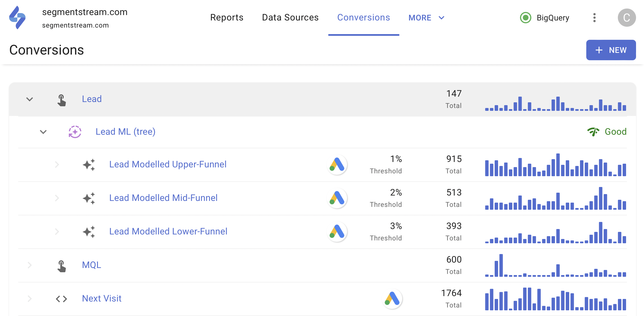Click the Good signal quality icon
The height and width of the screenshot is (316, 644).
pos(593,132)
